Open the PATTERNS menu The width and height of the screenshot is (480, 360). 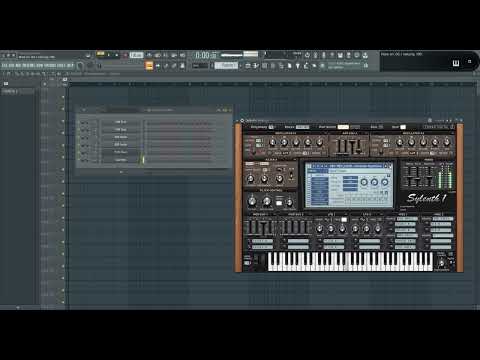pos(29,66)
